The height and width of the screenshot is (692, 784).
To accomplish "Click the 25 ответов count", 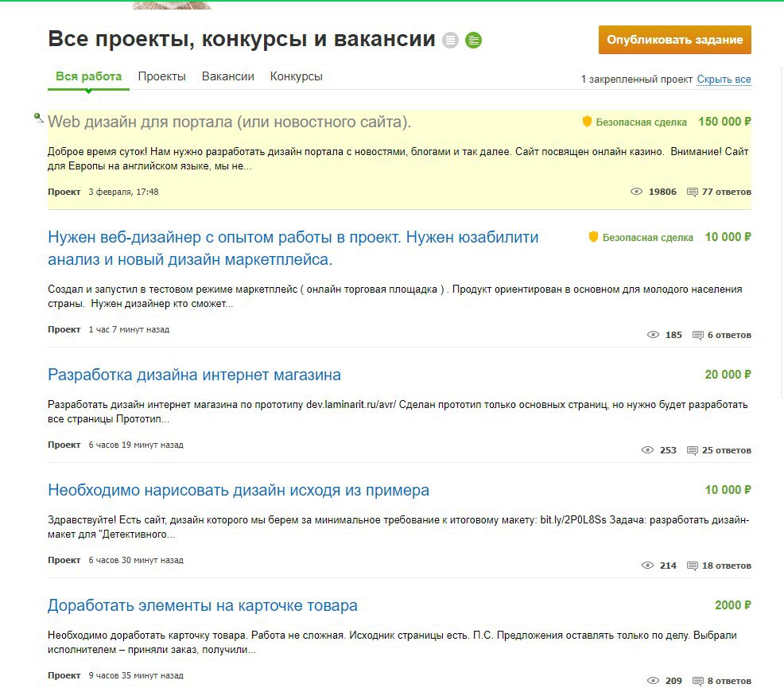I will pos(727,450).
